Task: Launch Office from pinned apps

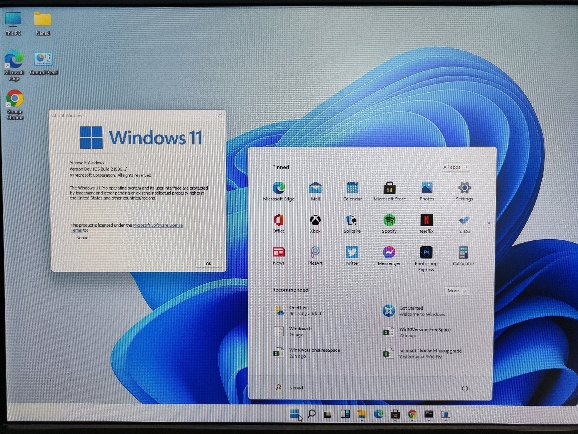Action: click(279, 223)
